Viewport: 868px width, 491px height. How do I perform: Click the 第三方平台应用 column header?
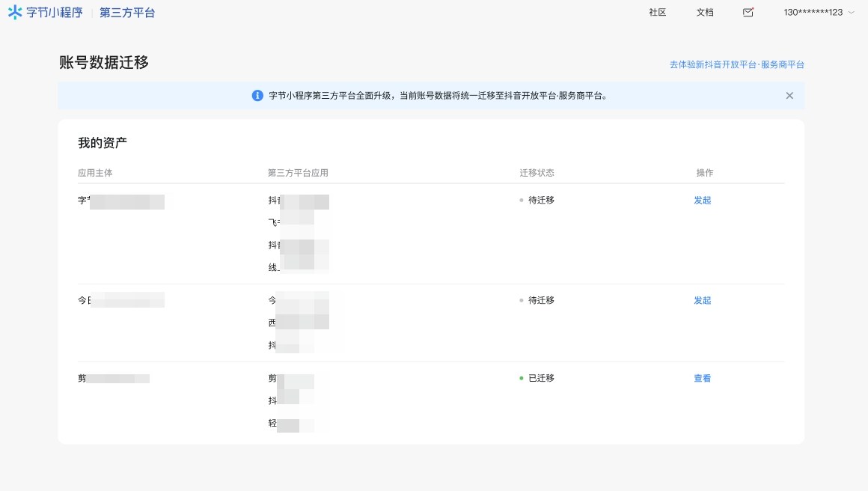(298, 173)
